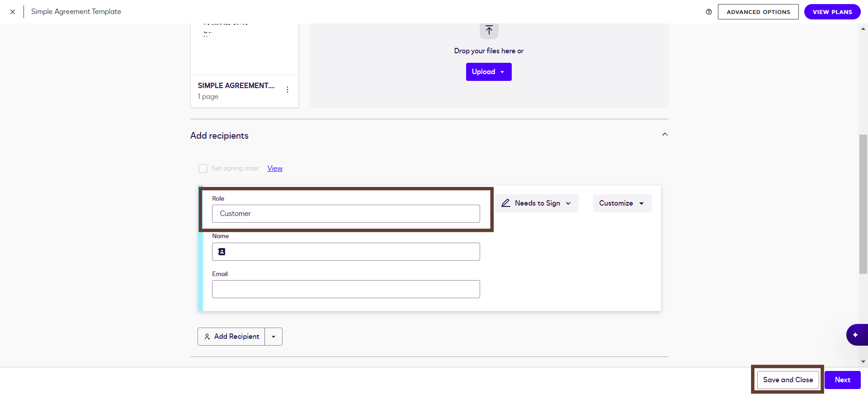Open the three-dot menu for SIMPLE AGREEMENT document
This screenshot has width=868, height=394.
(x=288, y=89)
